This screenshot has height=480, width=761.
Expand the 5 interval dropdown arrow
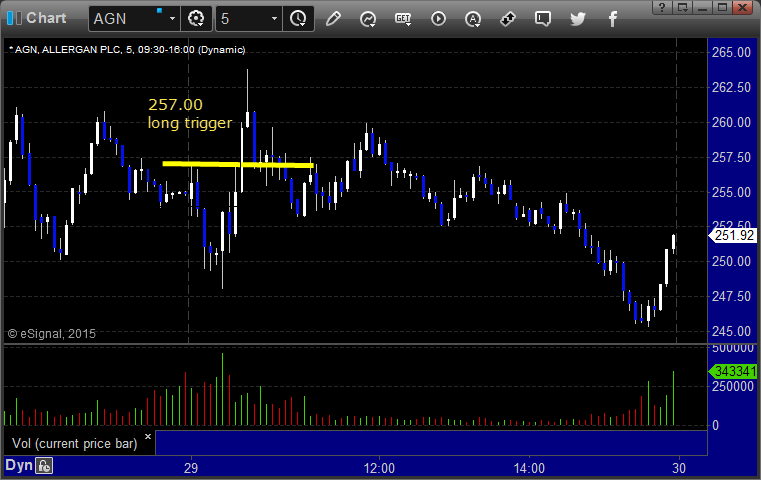click(274, 18)
